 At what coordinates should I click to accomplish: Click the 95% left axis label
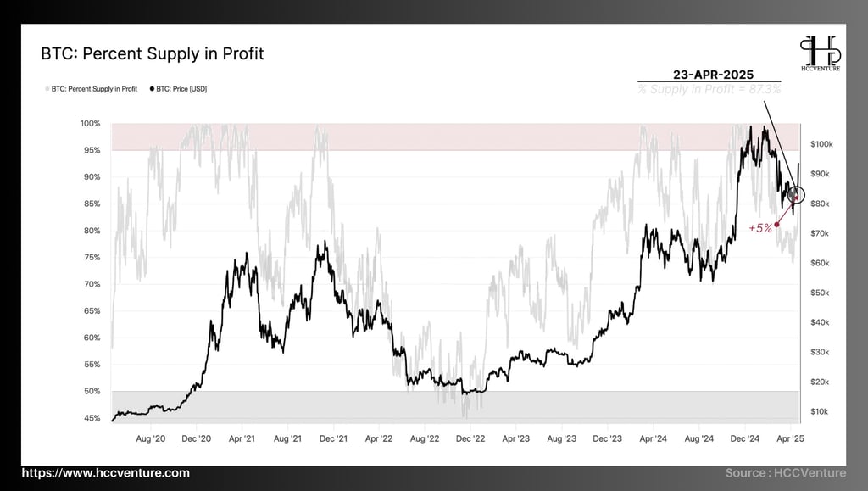pyautogui.click(x=92, y=150)
